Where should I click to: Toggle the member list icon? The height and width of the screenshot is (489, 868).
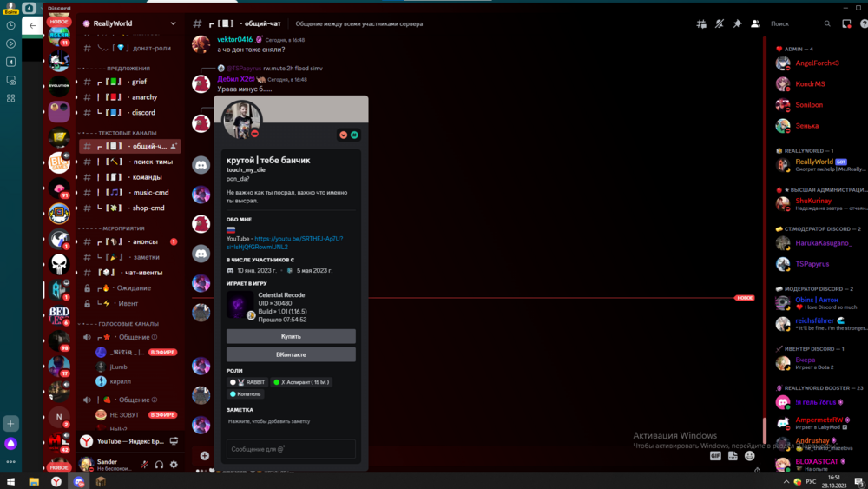pos(755,23)
